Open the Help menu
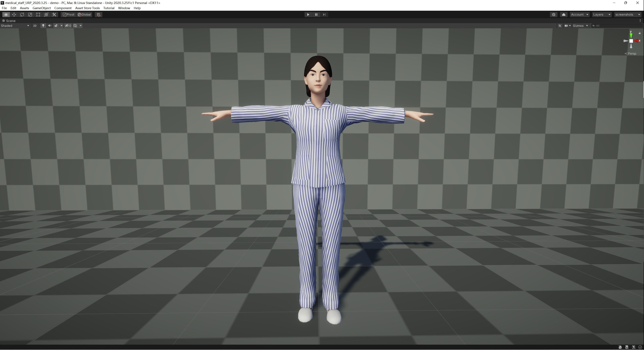 tap(137, 8)
